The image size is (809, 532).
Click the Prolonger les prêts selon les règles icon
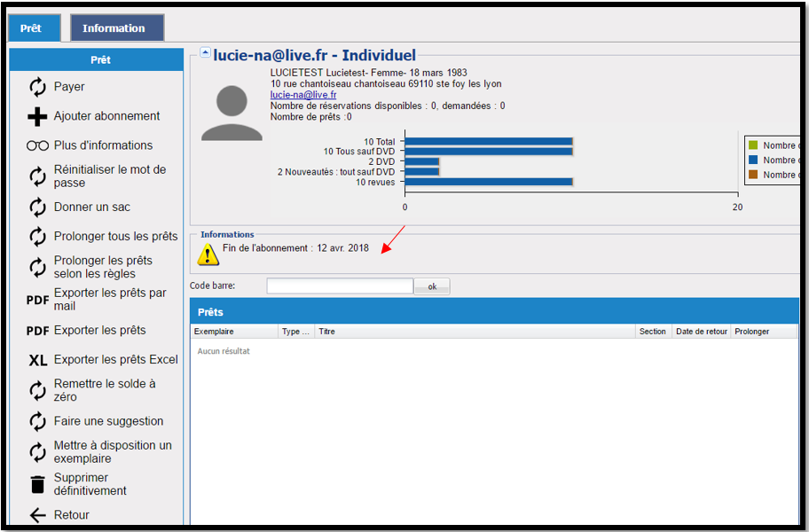37,267
